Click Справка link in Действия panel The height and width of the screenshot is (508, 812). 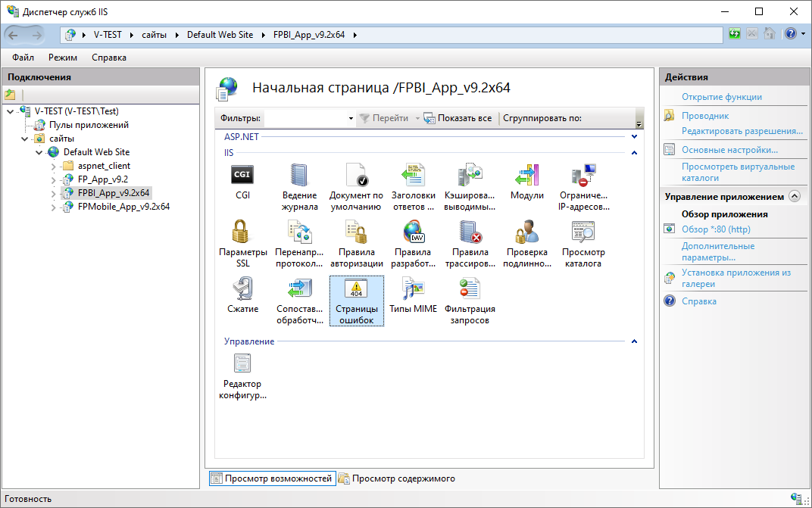pyautogui.click(x=698, y=301)
